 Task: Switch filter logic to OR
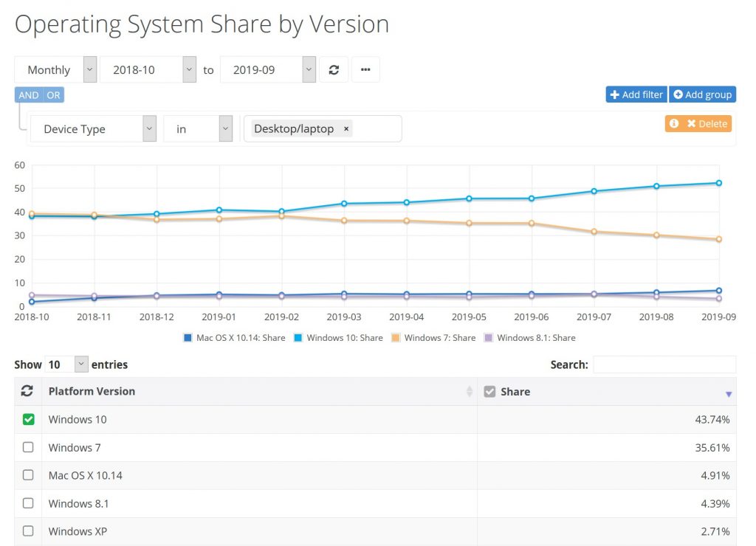(x=54, y=95)
